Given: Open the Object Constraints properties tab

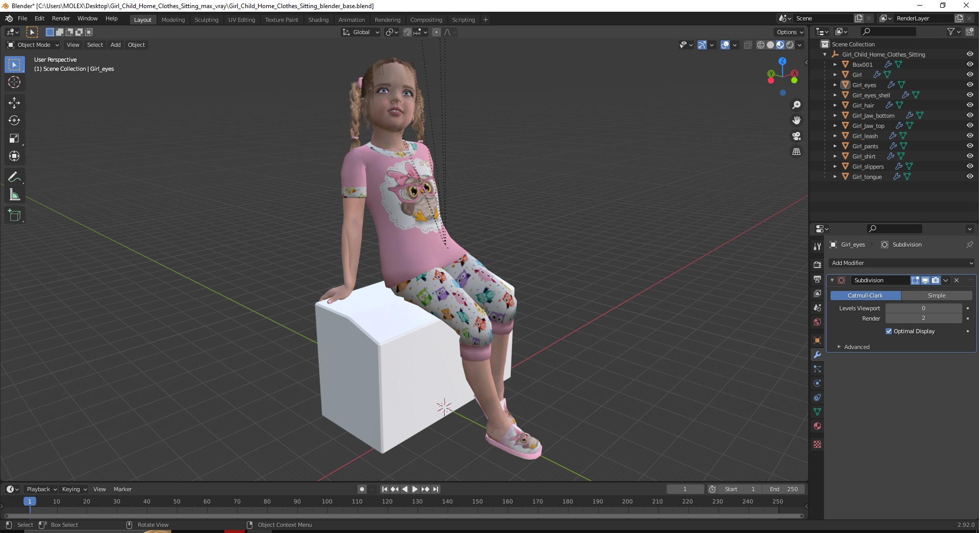Looking at the screenshot, I should (817, 397).
